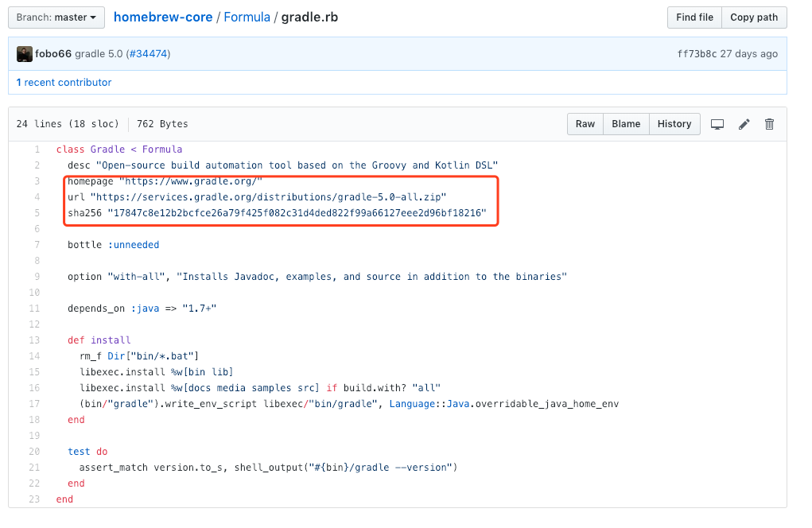Select line number 5

tap(37, 213)
